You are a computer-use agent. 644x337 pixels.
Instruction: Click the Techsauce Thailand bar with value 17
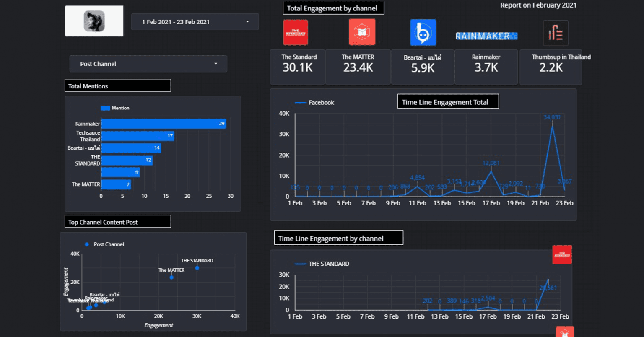[138, 136]
